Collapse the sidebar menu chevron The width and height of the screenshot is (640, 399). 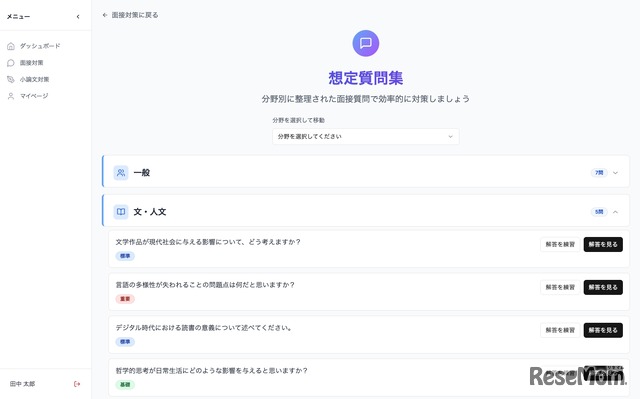coord(78,17)
